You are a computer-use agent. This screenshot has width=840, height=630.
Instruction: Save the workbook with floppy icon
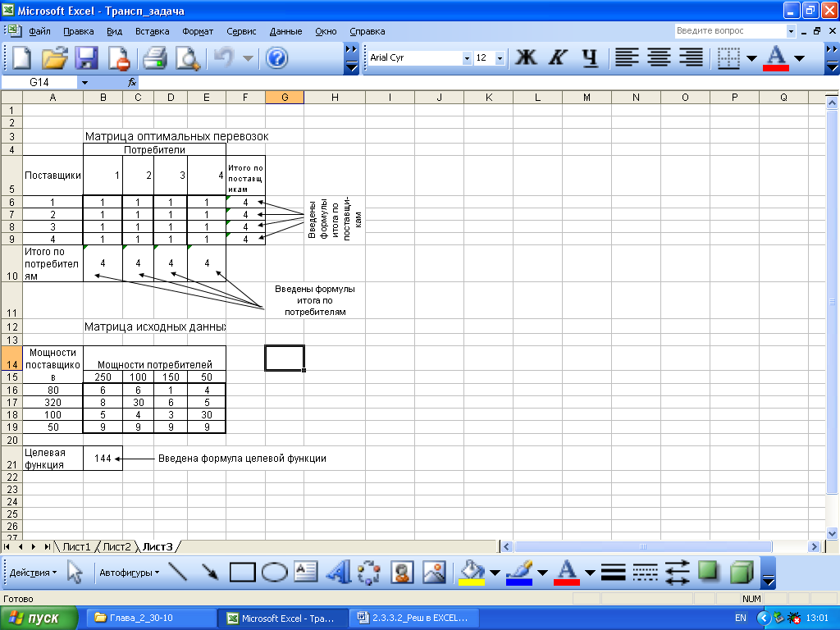point(86,58)
